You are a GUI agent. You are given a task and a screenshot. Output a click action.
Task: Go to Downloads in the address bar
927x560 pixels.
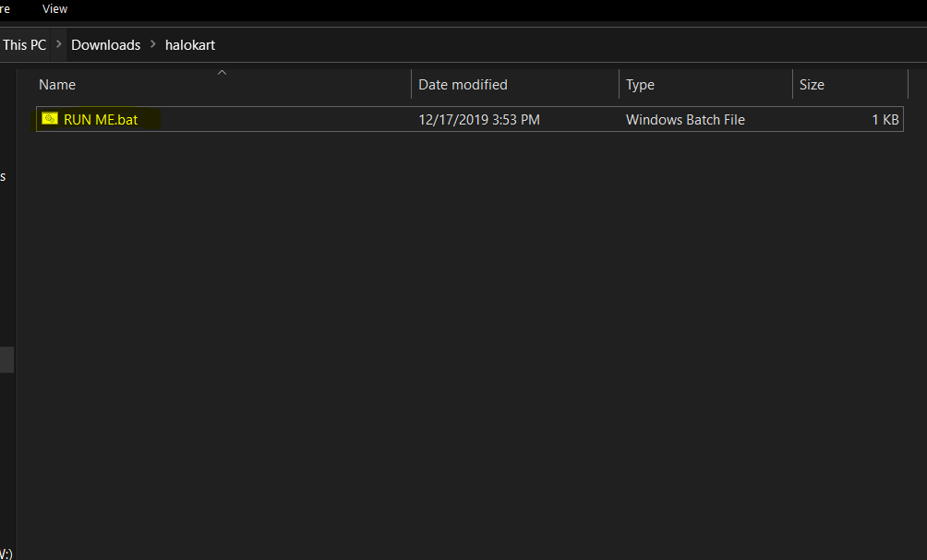(x=105, y=44)
